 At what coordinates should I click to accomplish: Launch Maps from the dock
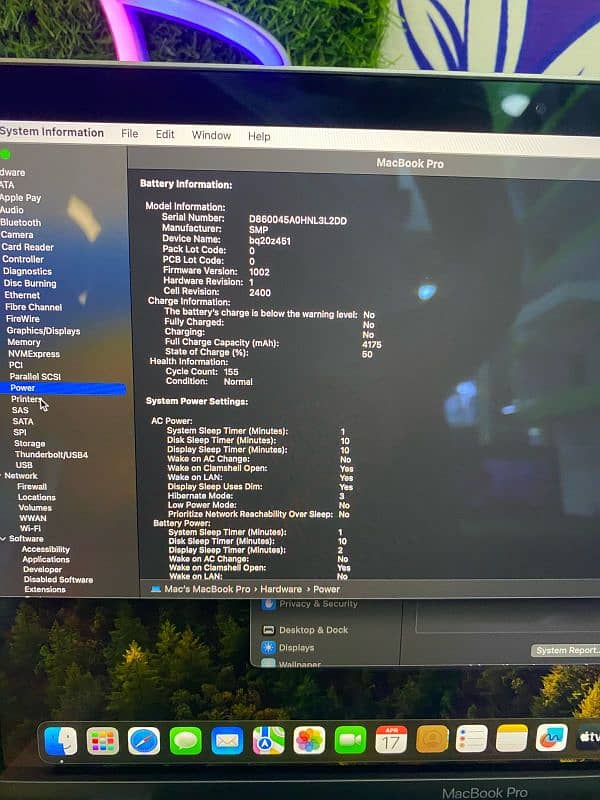[x=268, y=740]
